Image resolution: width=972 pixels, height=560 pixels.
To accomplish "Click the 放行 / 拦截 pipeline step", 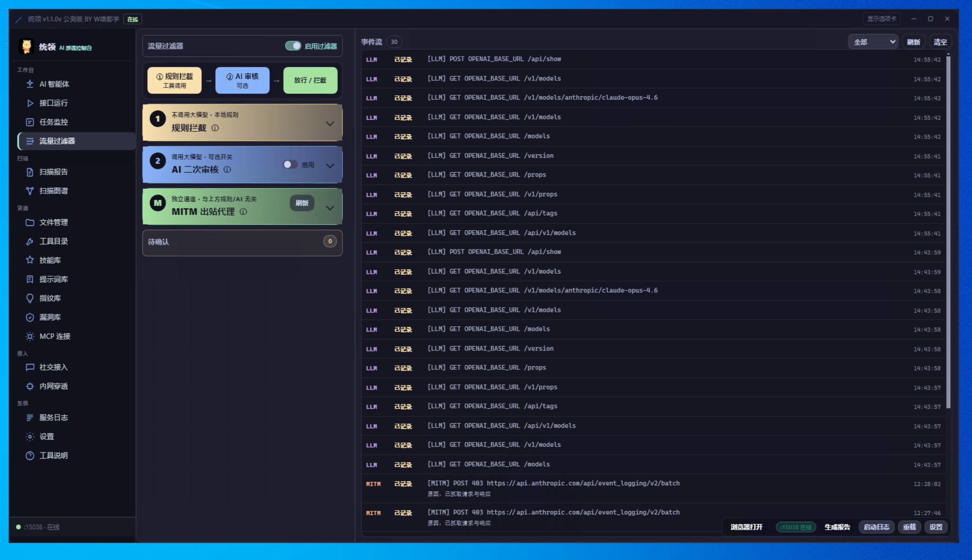I will [x=310, y=80].
